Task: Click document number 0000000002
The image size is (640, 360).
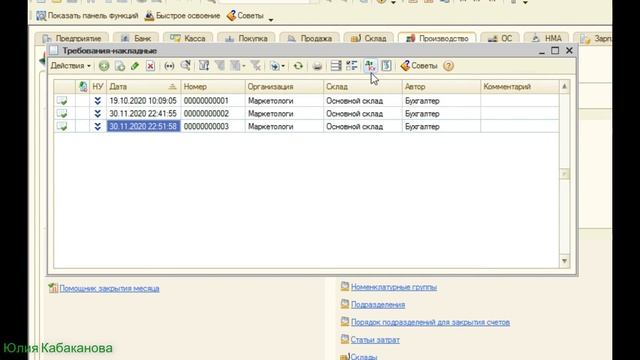Action: pos(206,113)
